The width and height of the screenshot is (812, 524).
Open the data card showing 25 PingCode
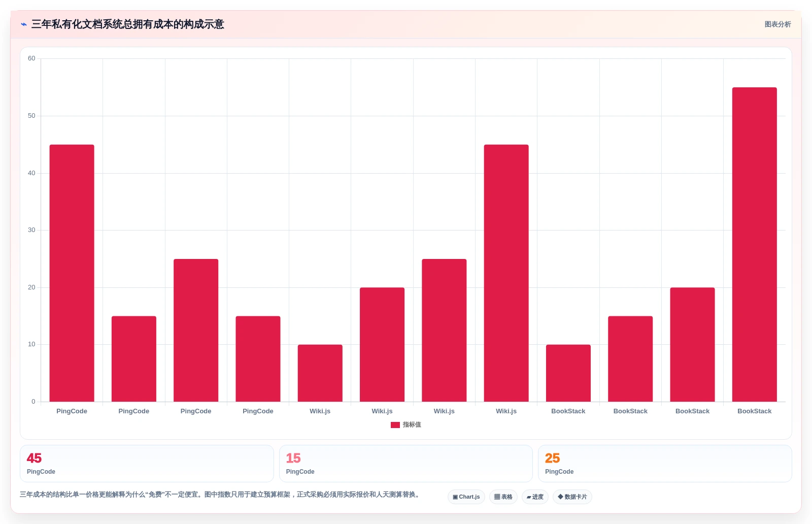(665, 464)
